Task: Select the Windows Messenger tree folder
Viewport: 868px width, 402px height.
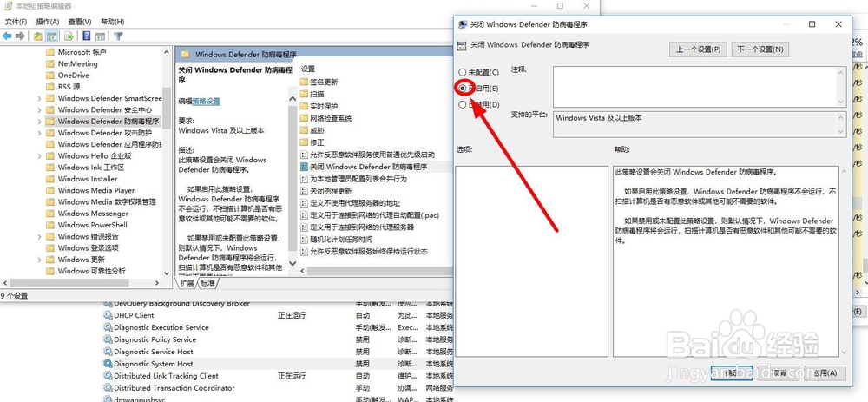Action: [x=93, y=214]
